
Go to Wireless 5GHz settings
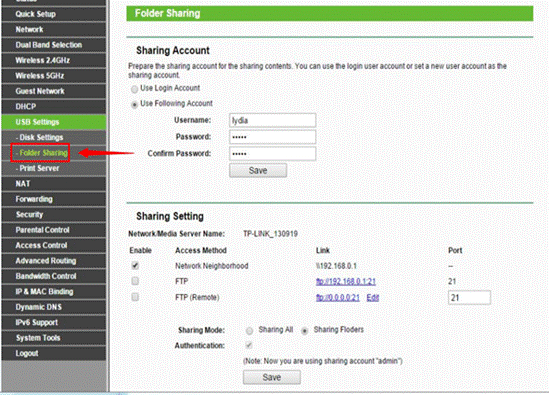54,76
